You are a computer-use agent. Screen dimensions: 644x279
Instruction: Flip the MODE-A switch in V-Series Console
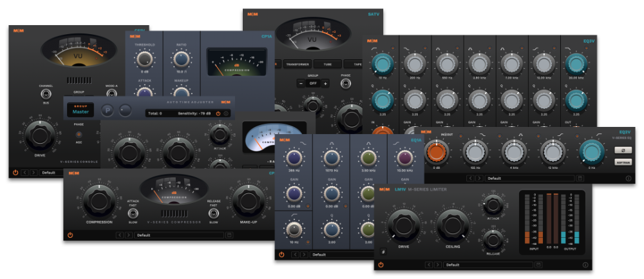[x=111, y=93]
